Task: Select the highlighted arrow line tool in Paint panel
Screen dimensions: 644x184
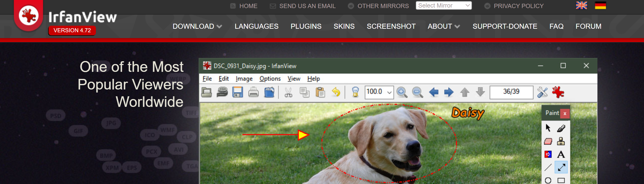Action: (x=561, y=167)
